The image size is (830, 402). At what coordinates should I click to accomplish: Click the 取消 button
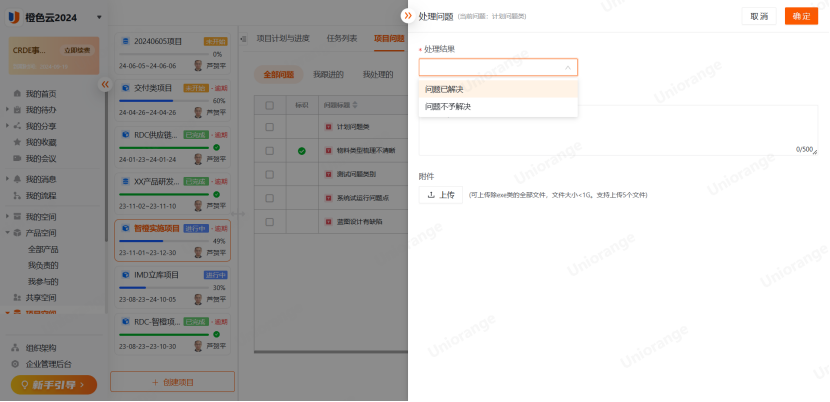pos(758,16)
